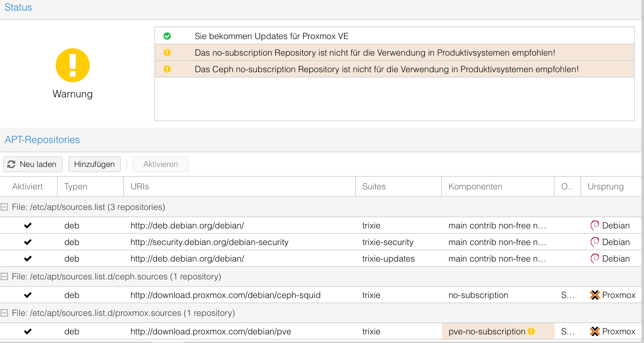Collapse the ceph.sources file group
The width and height of the screenshot is (644, 343).
pyautogui.click(x=4, y=276)
